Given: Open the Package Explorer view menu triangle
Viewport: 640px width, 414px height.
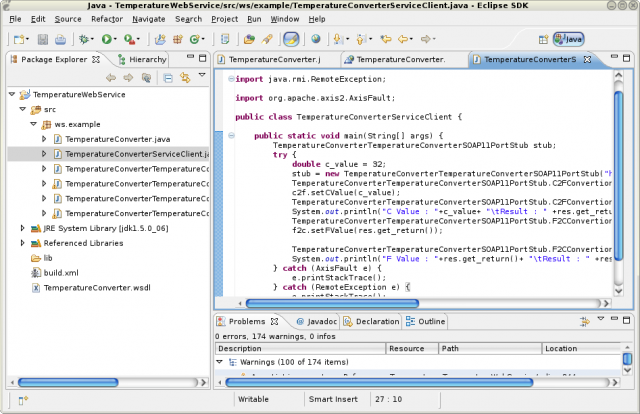Looking at the screenshot, I should click(x=202, y=75).
